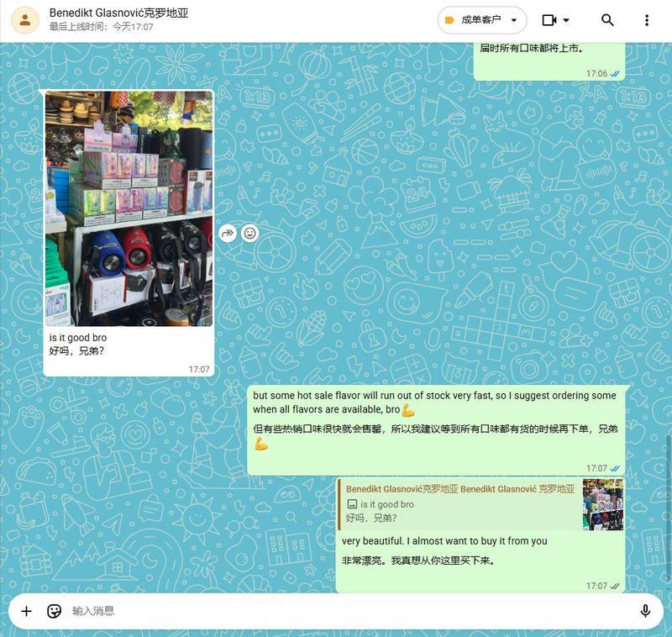Viewport: 672px width, 637px height.
Task: React to the photo with emoji button
Action: point(249,233)
